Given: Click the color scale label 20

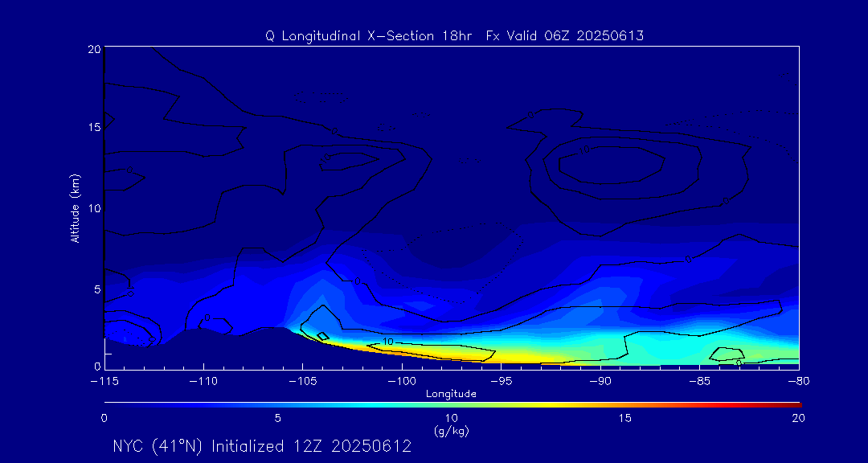Looking at the screenshot, I should (798, 418).
